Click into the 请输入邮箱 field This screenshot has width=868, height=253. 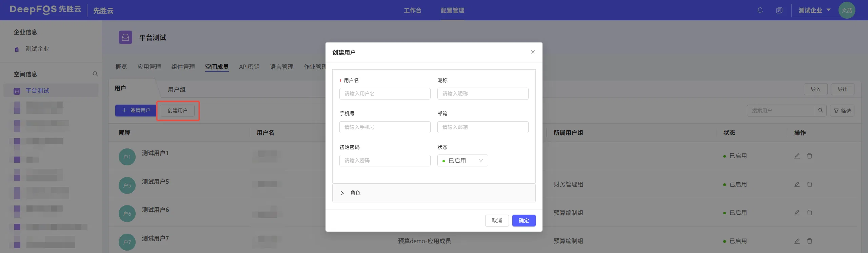pyautogui.click(x=483, y=127)
